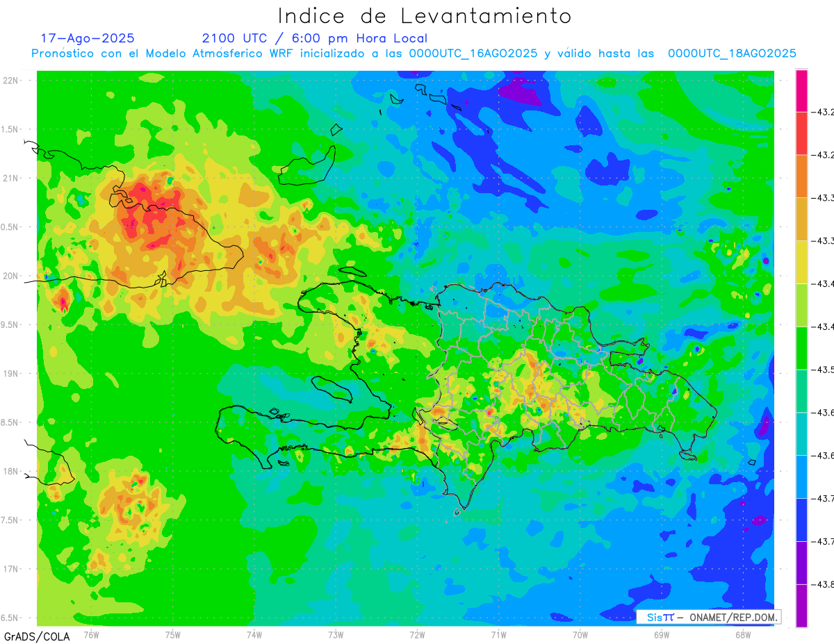The width and height of the screenshot is (834, 644).
Task: Click the "17N" latitude label
Action: click(11, 569)
